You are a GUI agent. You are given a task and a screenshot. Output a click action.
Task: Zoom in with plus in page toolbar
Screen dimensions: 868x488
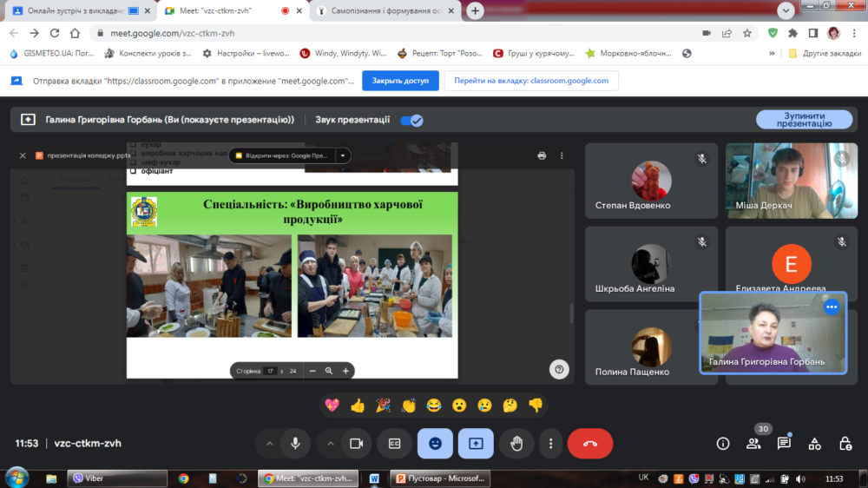tap(345, 371)
